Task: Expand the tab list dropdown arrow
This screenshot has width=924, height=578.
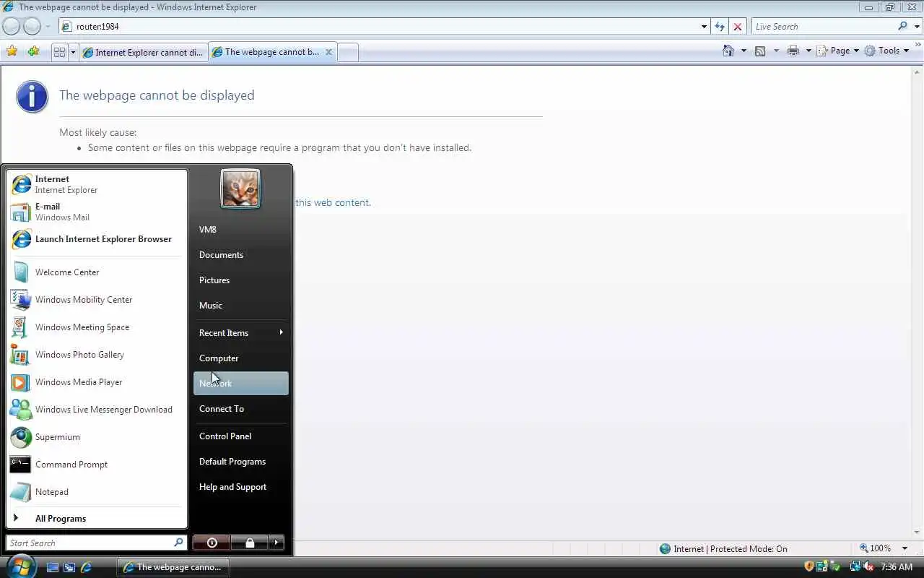Action: pyautogui.click(x=72, y=52)
